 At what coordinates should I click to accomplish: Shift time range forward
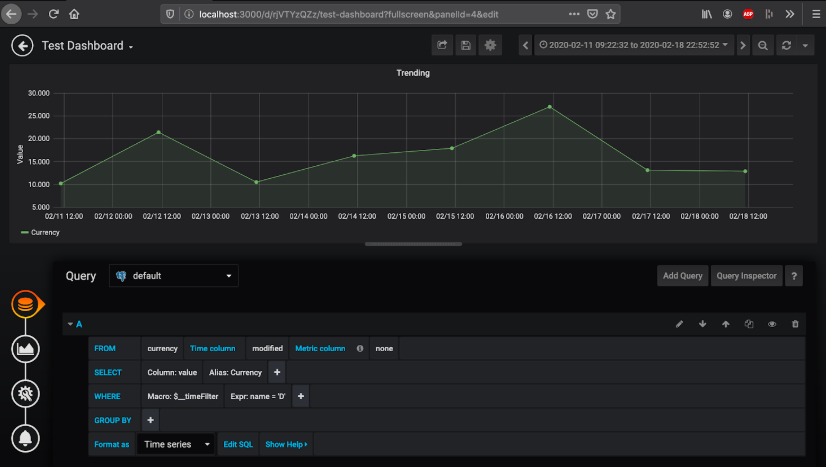point(743,45)
